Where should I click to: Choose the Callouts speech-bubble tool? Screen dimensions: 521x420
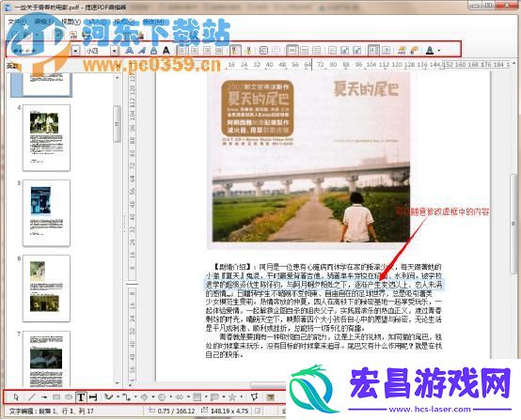point(214,397)
